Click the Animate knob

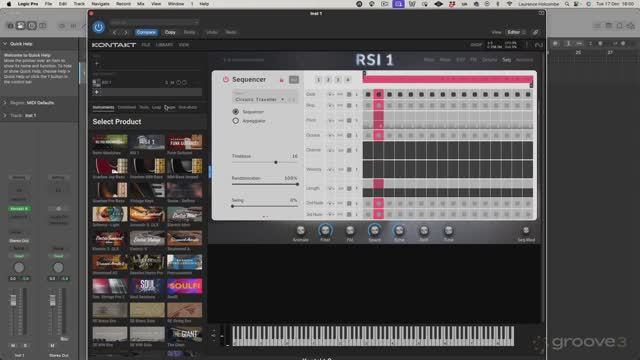point(300,231)
